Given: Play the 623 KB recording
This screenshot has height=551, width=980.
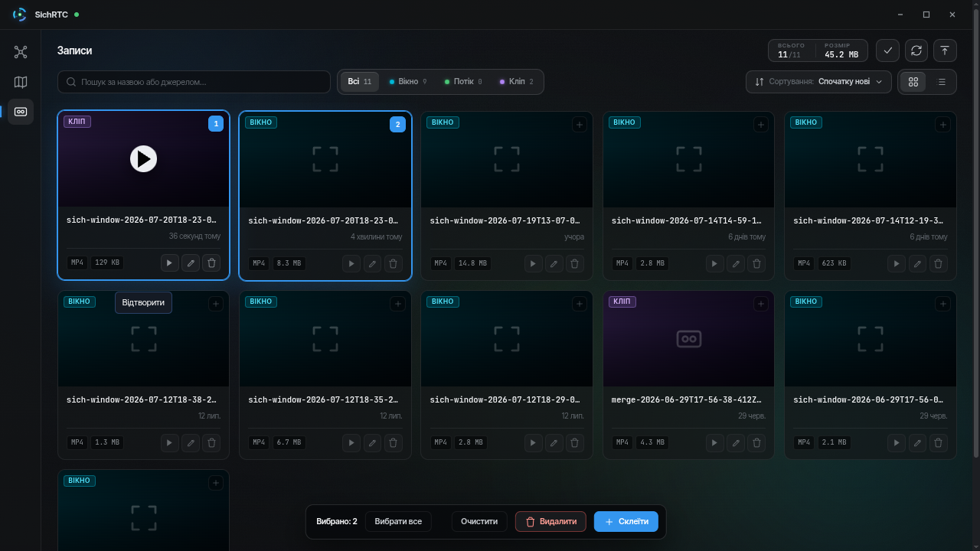Looking at the screenshot, I should coord(896,263).
